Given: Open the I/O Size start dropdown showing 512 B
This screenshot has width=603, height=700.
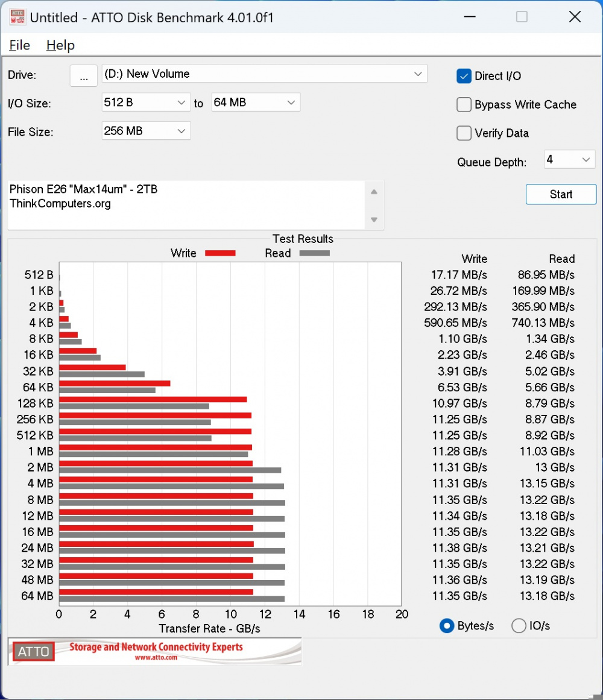Looking at the screenshot, I should (x=146, y=102).
